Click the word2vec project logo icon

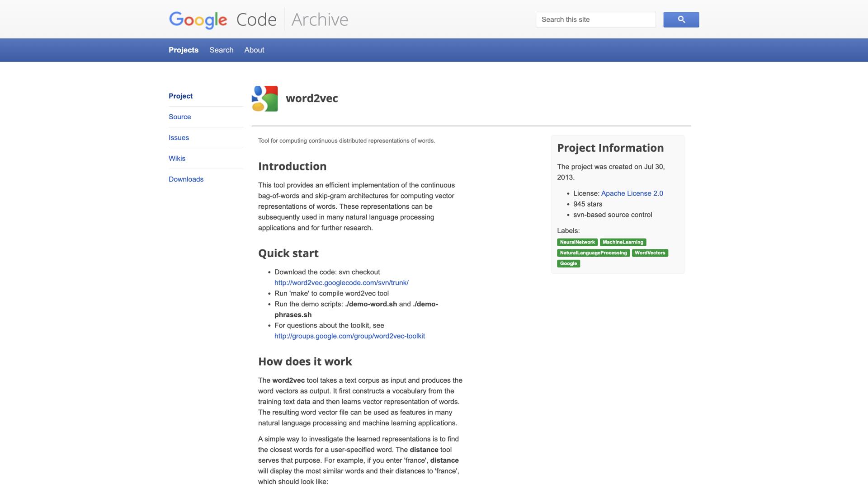tap(265, 99)
